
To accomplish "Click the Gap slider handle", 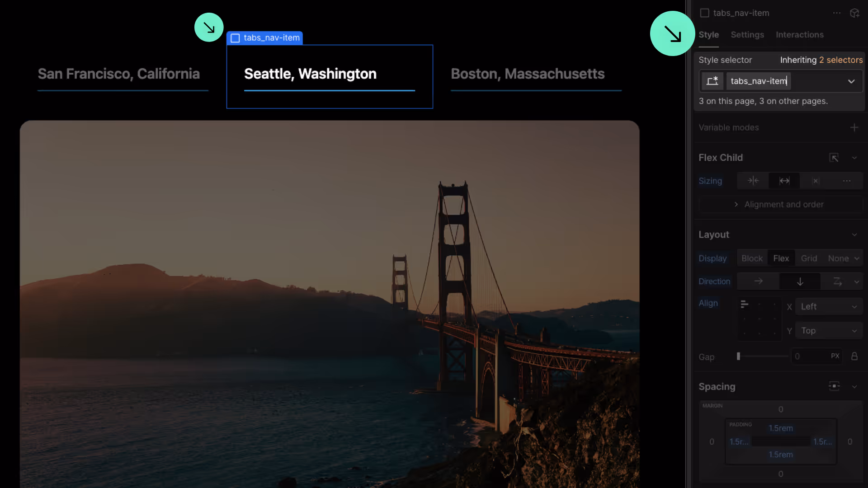I will point(738,356).
